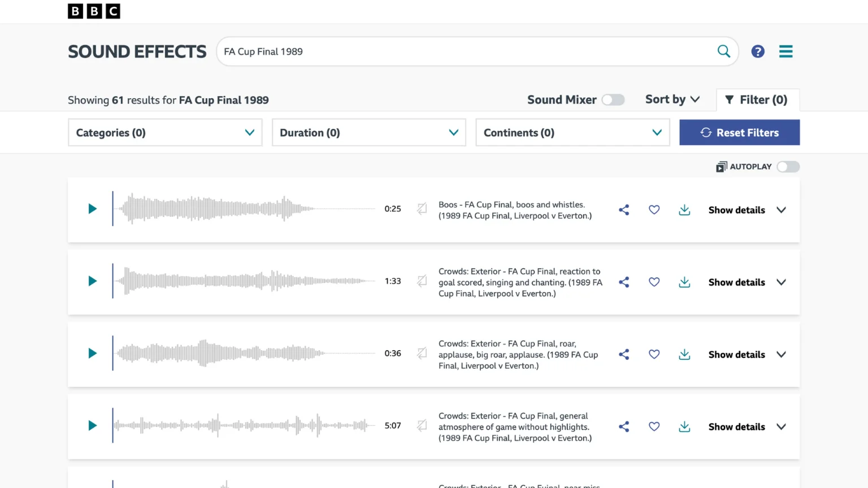Image resolution: width=868 pixels, height=488 pixels.
Task: Open the help question mark icon
Action: pos(758,51)
